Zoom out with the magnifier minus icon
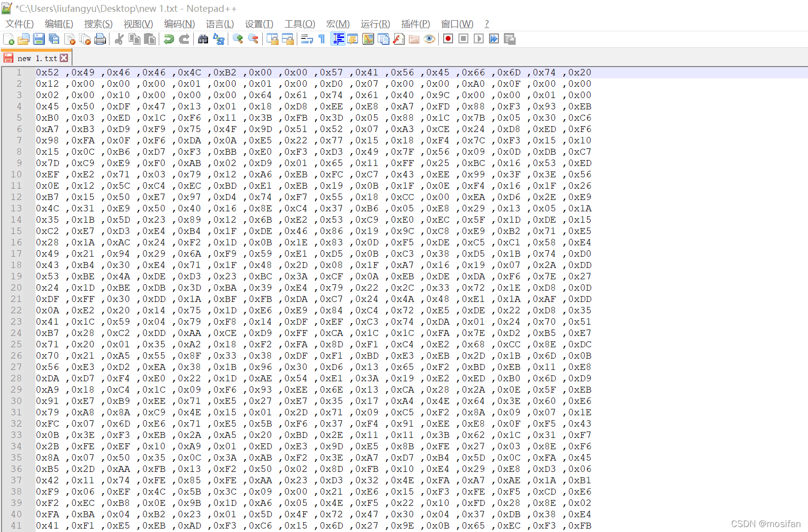The image size is (808, 532). 253,39
